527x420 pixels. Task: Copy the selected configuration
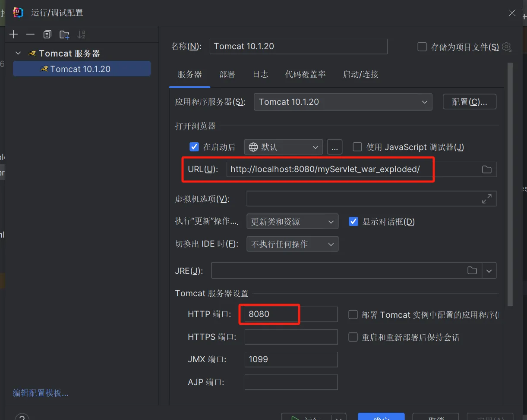[47, 34]
